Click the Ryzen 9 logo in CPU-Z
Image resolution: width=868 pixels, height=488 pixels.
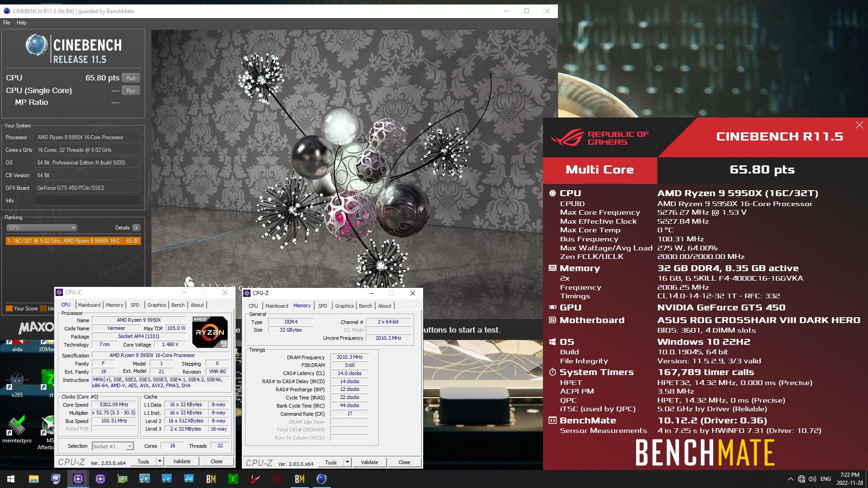(210, 332)
